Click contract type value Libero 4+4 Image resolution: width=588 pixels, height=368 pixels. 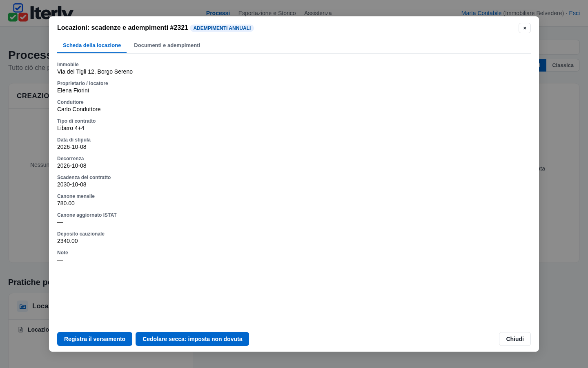coord(71,128)
